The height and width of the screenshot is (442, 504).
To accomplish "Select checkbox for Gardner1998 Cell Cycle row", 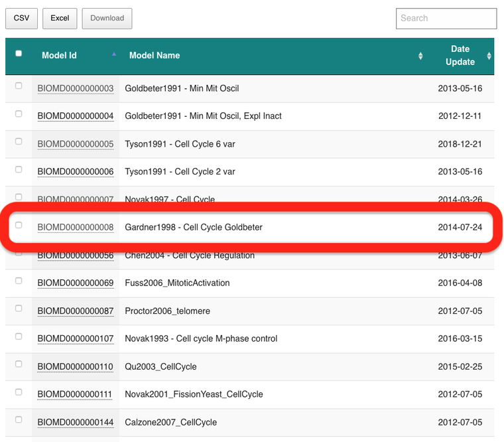I will pos(19,225).
